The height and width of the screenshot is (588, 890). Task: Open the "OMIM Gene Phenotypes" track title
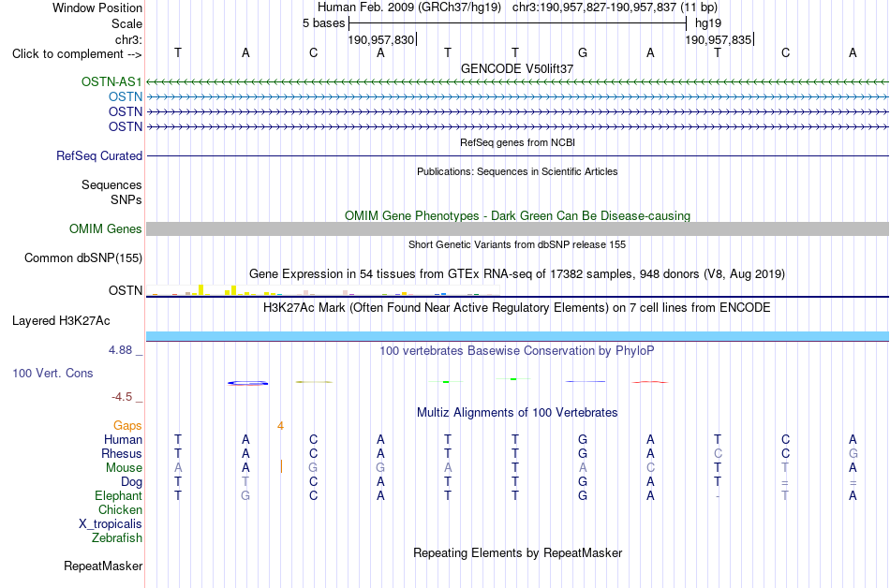517,216
